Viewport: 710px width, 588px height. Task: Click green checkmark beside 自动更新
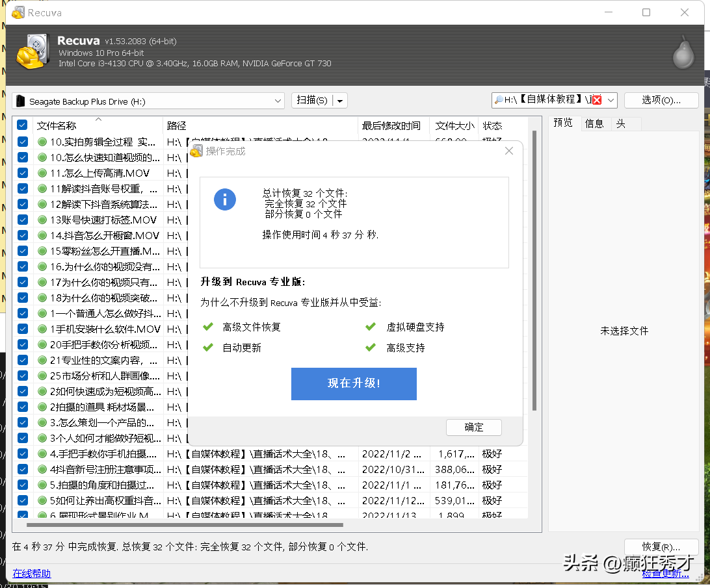coord(208,348)
